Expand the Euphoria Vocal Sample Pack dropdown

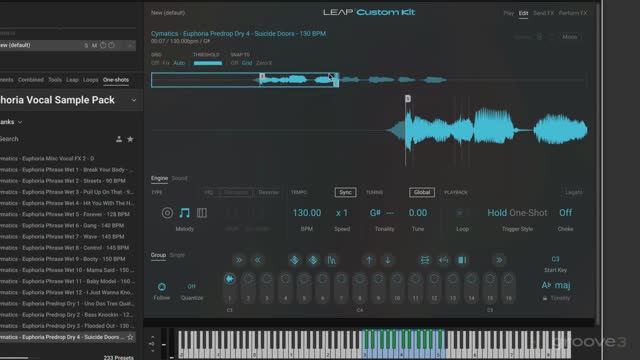click(133, 100)
